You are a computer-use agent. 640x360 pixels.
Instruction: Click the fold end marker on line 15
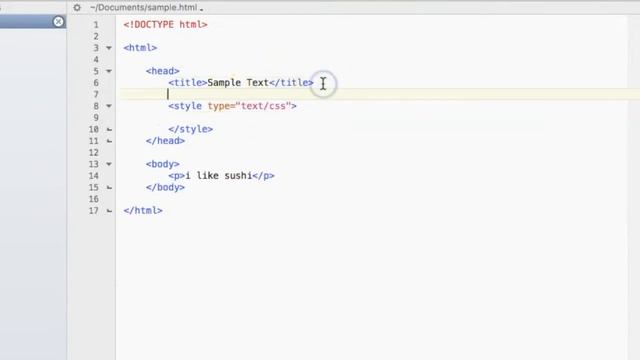point(109,187)
